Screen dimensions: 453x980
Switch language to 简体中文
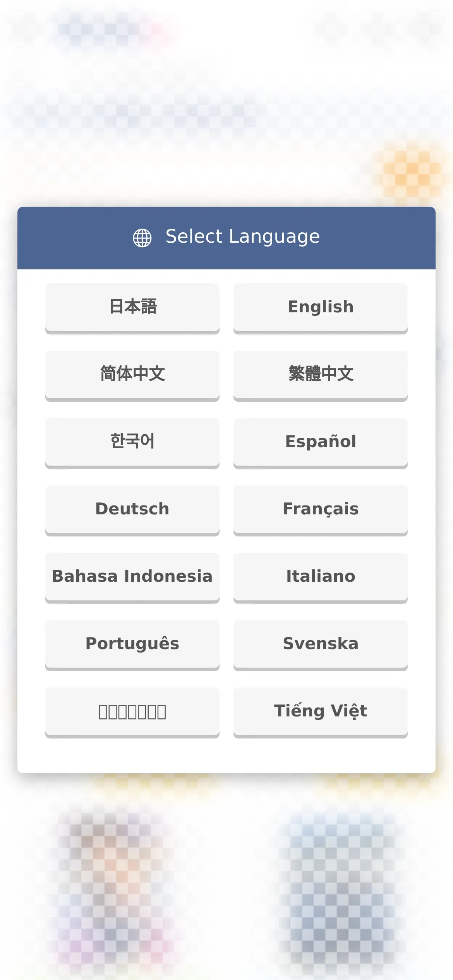[132, 375]
